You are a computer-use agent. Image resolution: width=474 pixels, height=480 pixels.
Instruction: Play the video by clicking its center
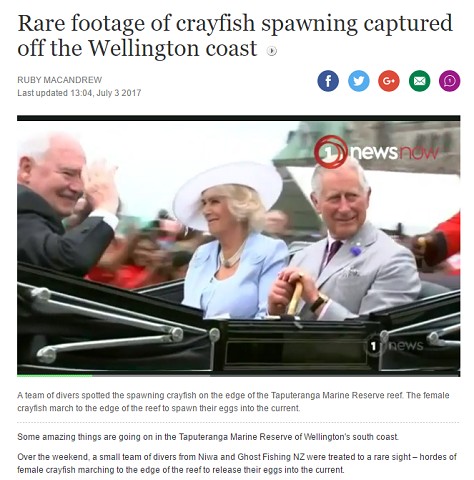click(239, 246)
